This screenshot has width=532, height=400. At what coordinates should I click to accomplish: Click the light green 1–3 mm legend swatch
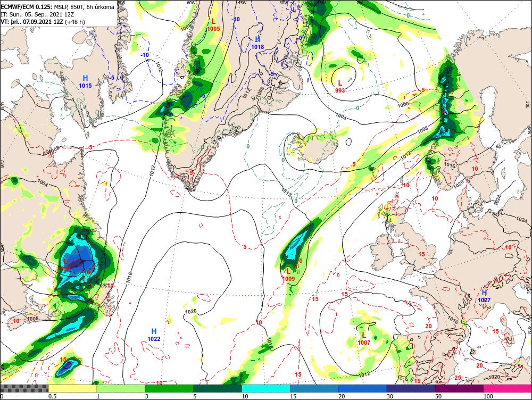121,388
